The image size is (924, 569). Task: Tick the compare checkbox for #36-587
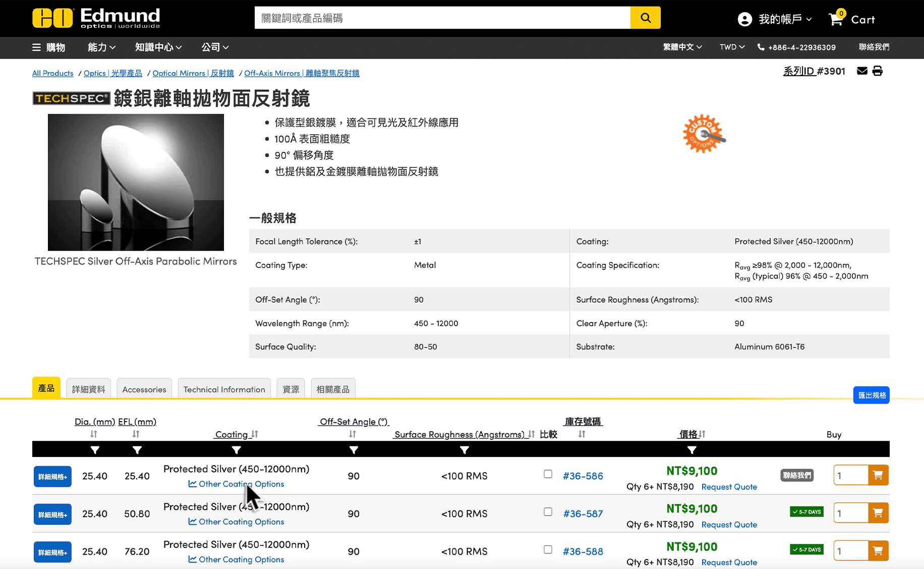tap(548, 512)
